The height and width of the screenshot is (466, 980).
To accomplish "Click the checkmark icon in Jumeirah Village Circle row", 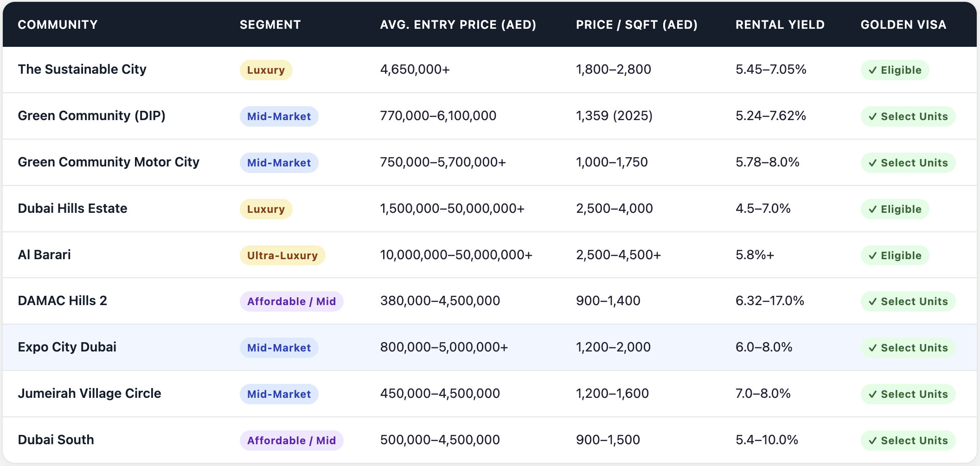I will (x=872, y=395).
